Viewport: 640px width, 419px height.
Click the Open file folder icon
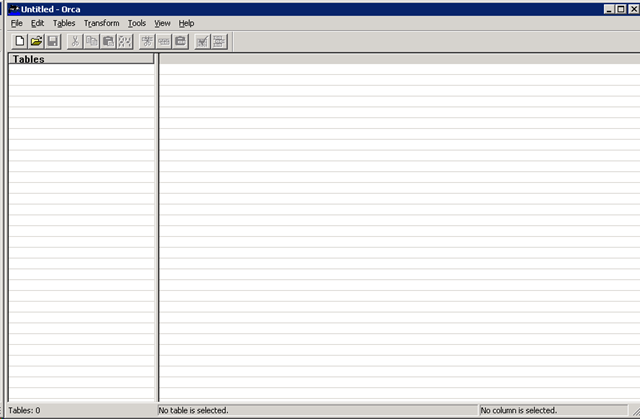[36, 41]
